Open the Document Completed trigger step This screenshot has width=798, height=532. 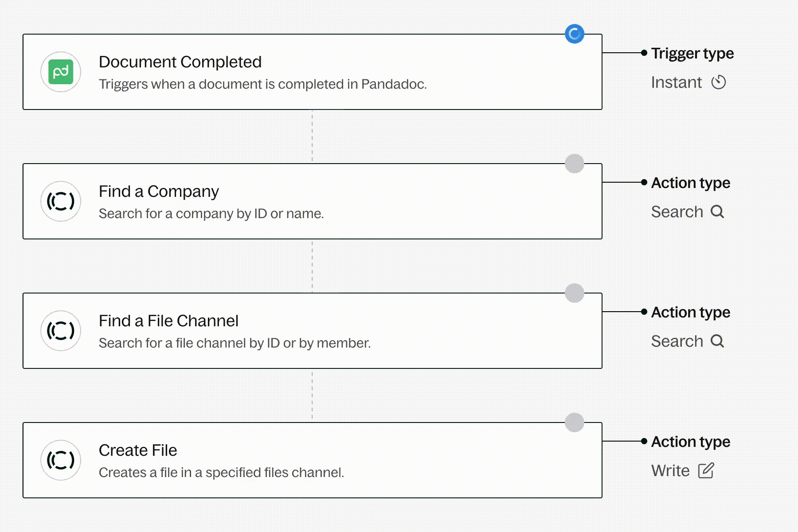[x=180, y=62]
